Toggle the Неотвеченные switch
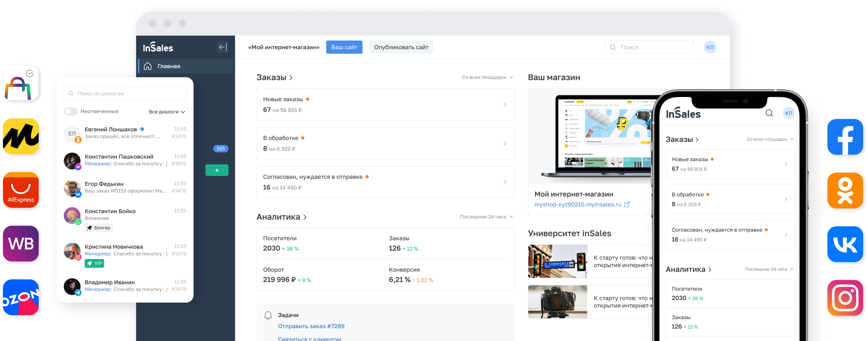The image size is (868, 341). [x=71, y=111]
